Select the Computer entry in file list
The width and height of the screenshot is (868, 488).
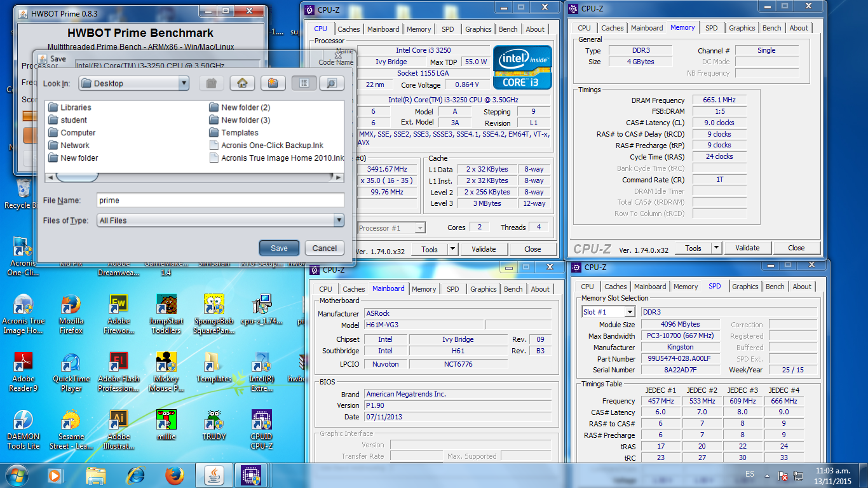pyautogui.click(x=72, y=133)
